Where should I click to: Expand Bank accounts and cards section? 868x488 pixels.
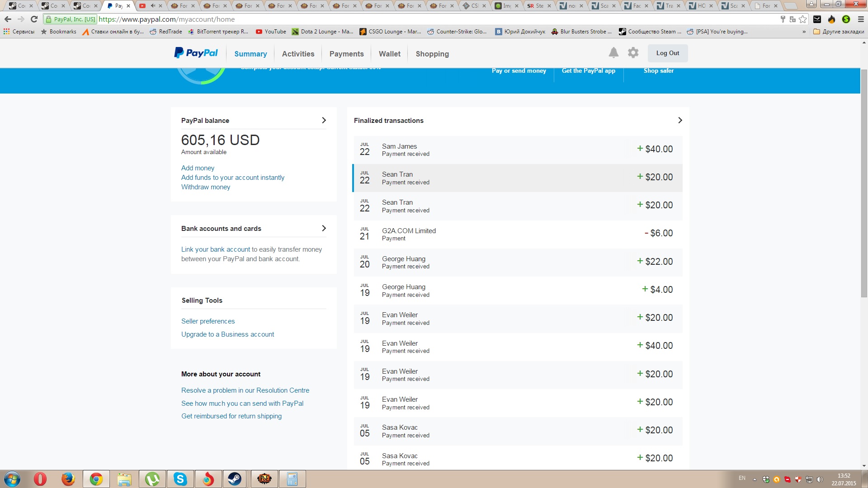324,228
